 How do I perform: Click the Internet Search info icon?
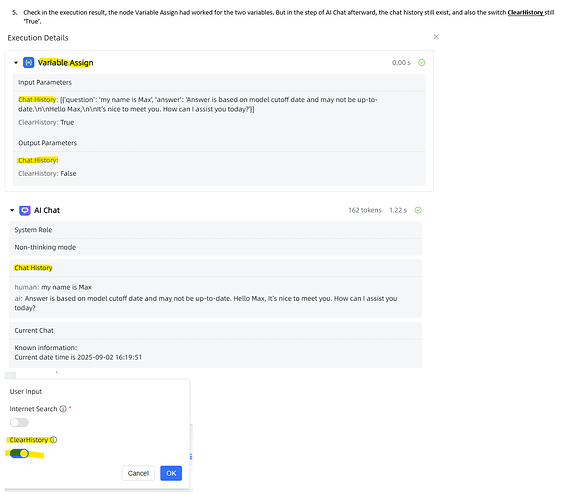click(63, 409)
